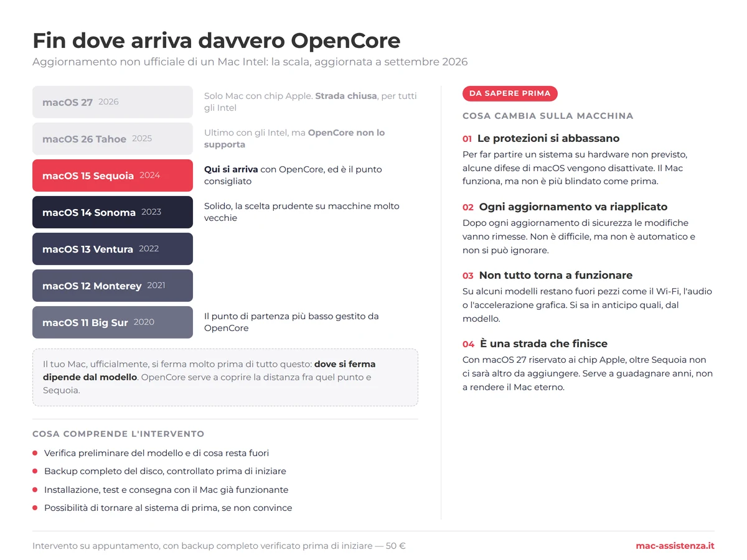747x560 pixels.
Task: Click the year 2022 on Ventura block
Action: pos(149,249)
